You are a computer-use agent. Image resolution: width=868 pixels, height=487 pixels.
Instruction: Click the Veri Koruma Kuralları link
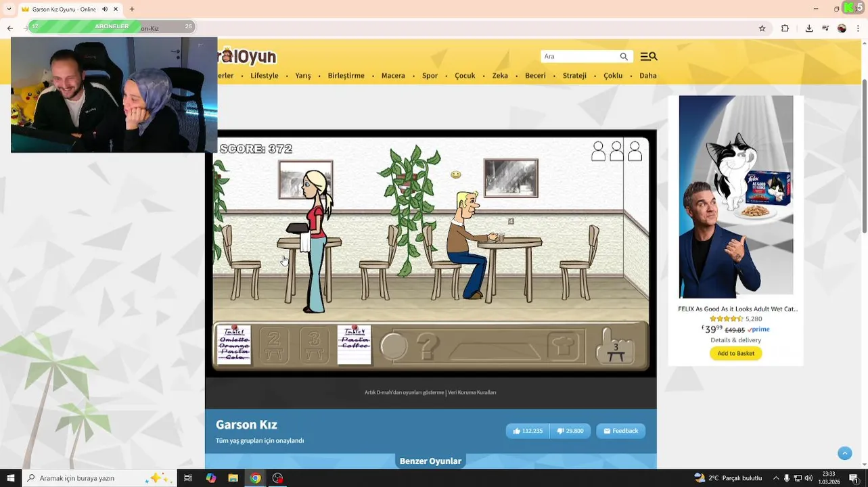[x=472, y=392]
